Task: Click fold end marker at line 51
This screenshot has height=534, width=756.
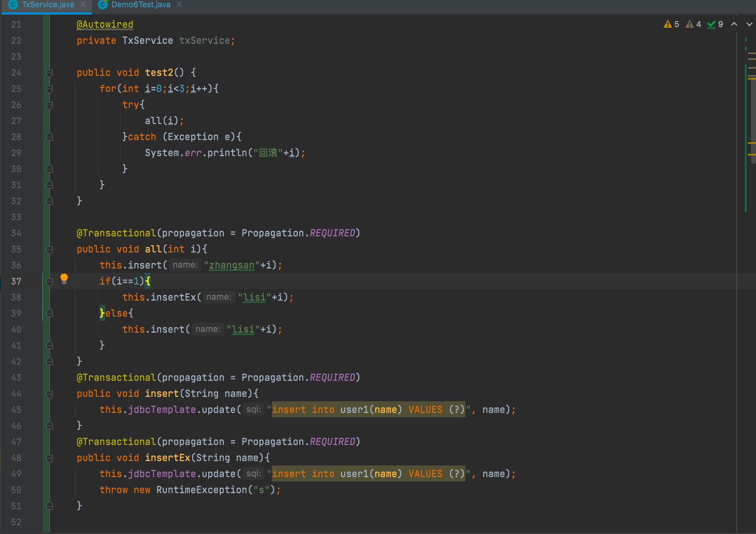Action: [50, 506]
